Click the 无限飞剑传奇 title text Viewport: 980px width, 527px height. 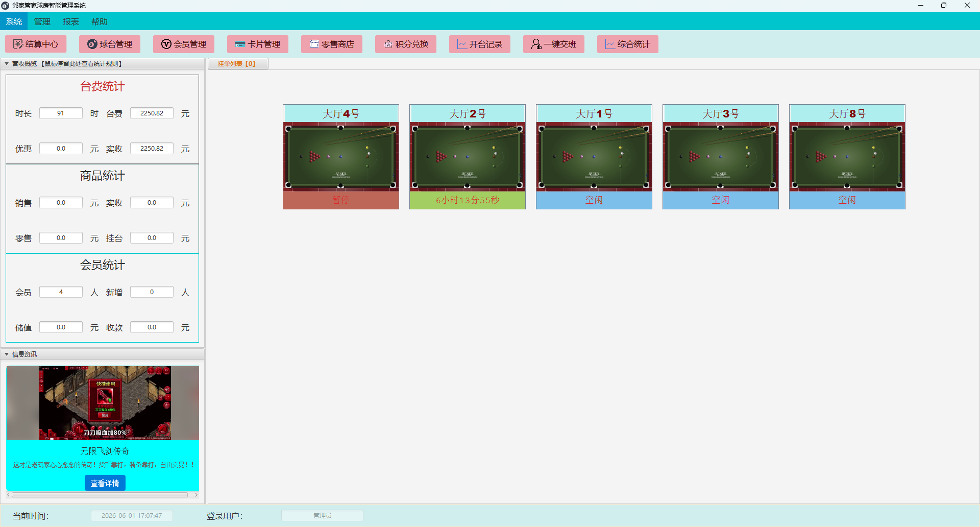tap(105, 451)
